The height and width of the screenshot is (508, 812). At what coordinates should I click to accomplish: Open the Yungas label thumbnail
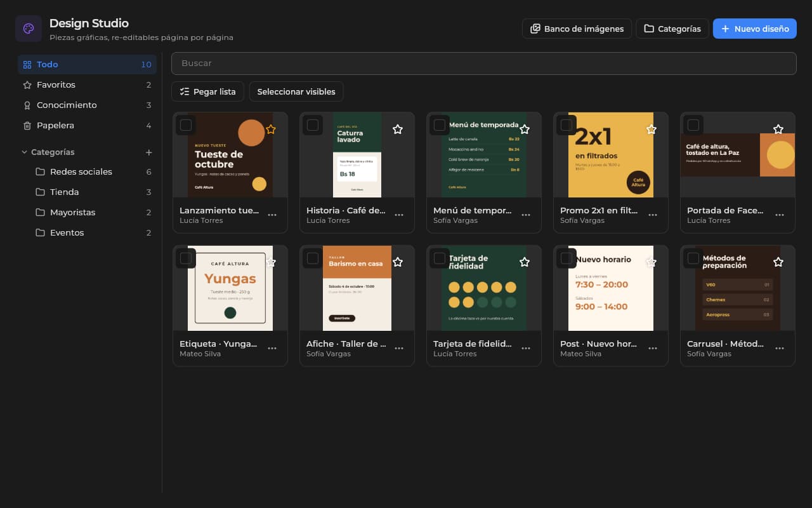[x=230, y=288]
